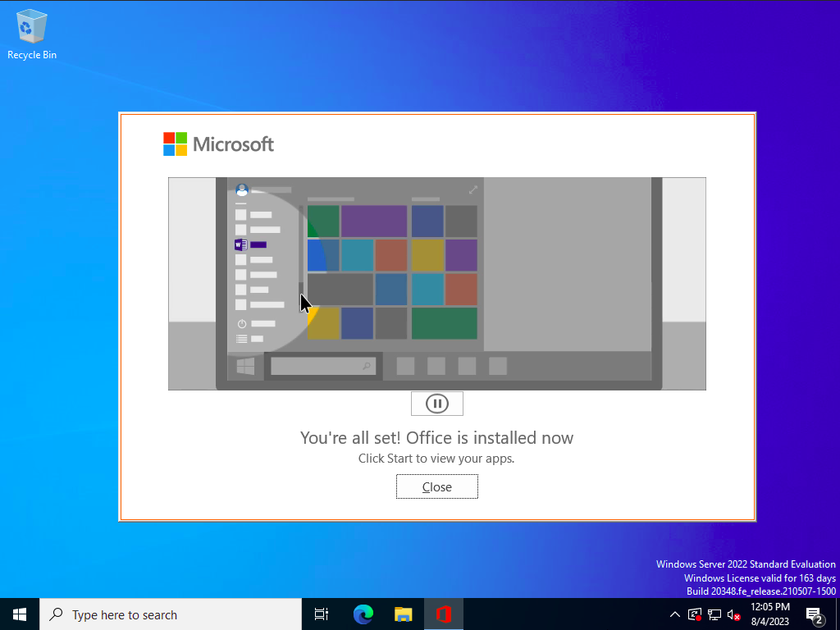Viewport: 840px width, 630px height.
Task: Open the network status tray icon
Action: (x=714, y=614)
